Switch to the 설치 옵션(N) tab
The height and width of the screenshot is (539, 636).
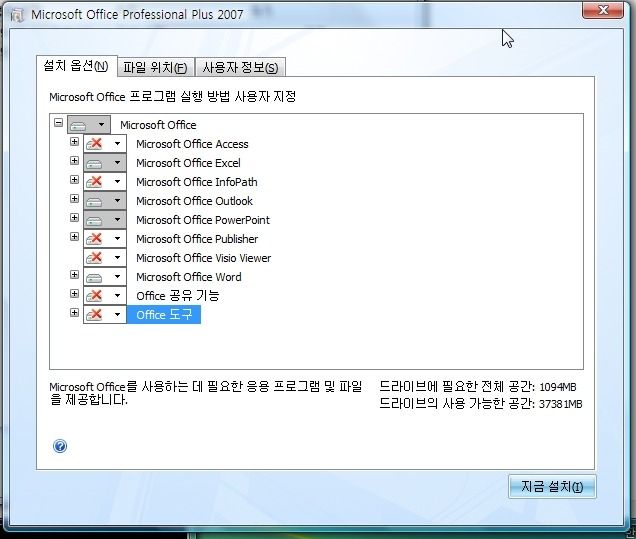77,66
